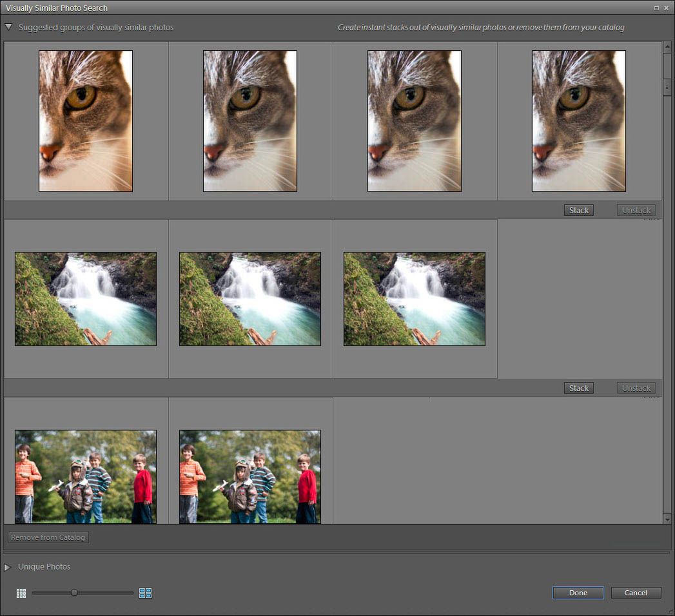Unstack the waterfall photo group
675x616 pixels.
pyautogui.click(x=636, y=388)
